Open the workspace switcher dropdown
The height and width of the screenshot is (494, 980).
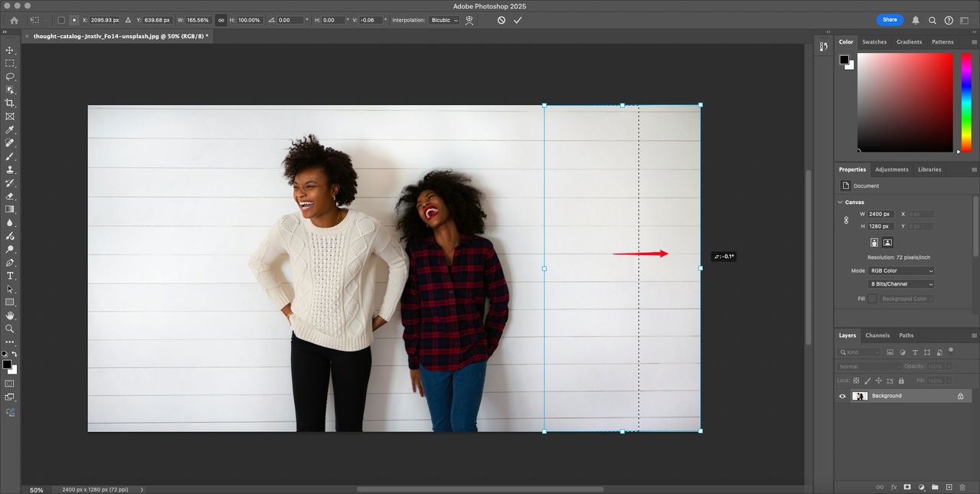click(x=965, y=20)
